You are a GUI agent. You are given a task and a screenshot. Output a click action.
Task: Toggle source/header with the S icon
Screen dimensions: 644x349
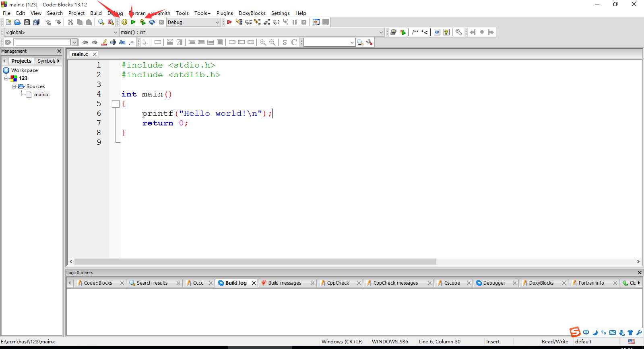coord(285,42)
